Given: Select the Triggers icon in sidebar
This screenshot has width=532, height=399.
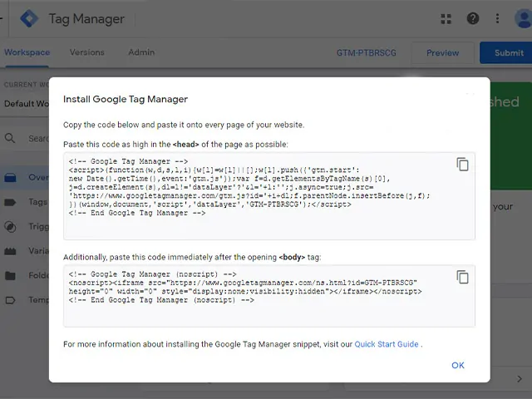Looking at the screenshot, I should point(11,227).
